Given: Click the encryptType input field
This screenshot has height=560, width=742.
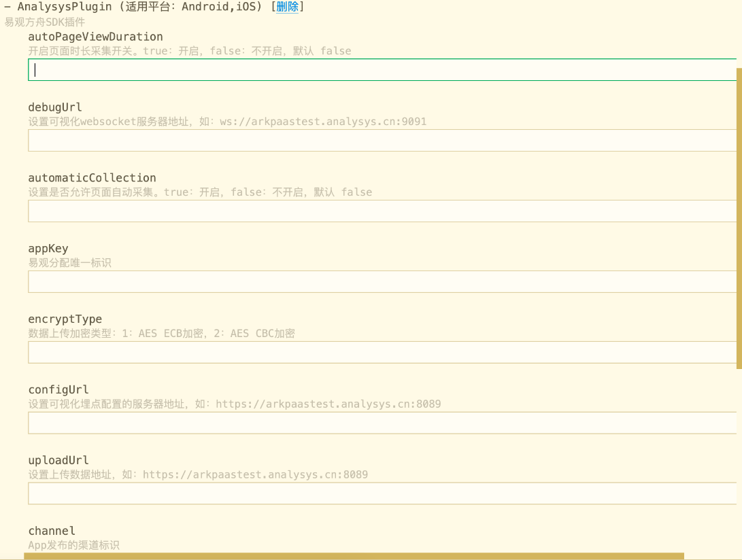Looking at the screenshot, I should pos(382,352).
